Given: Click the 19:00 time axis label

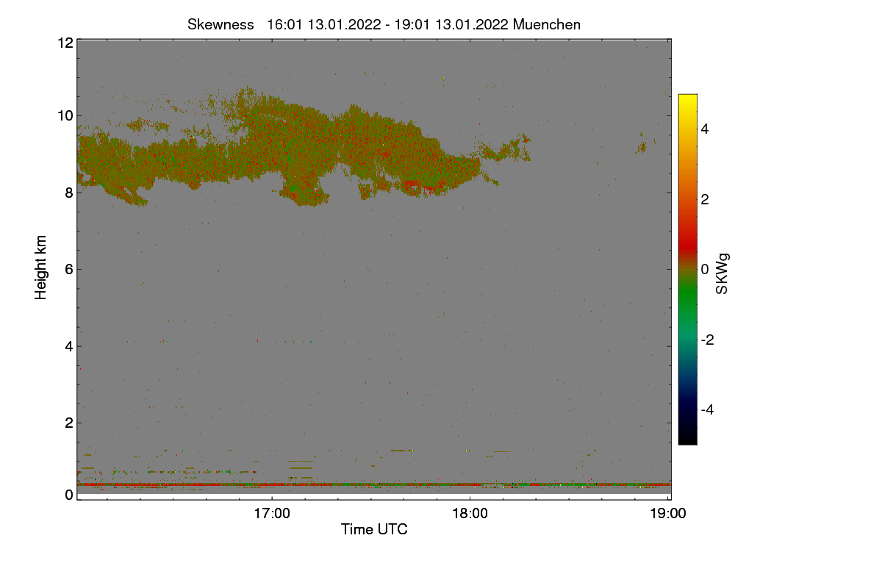Looking at the screenshot, I should pyautogui.click(x=667, y=514).
